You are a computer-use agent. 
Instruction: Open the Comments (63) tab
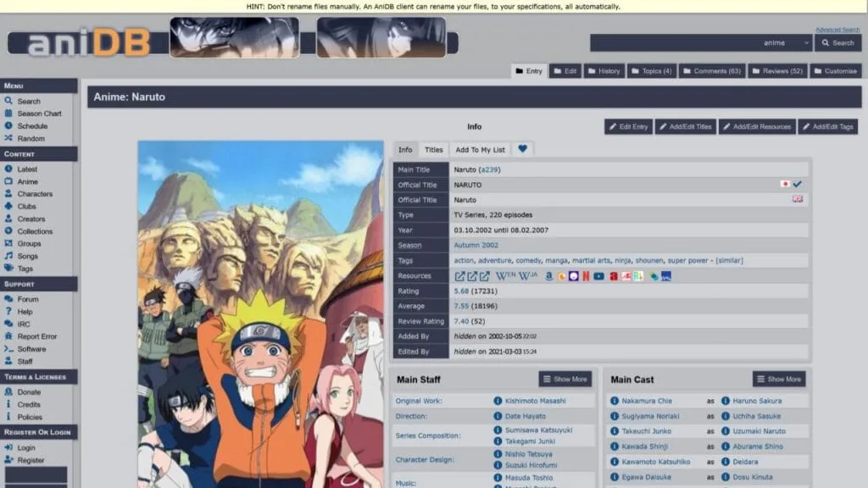[x=712, y=71]
